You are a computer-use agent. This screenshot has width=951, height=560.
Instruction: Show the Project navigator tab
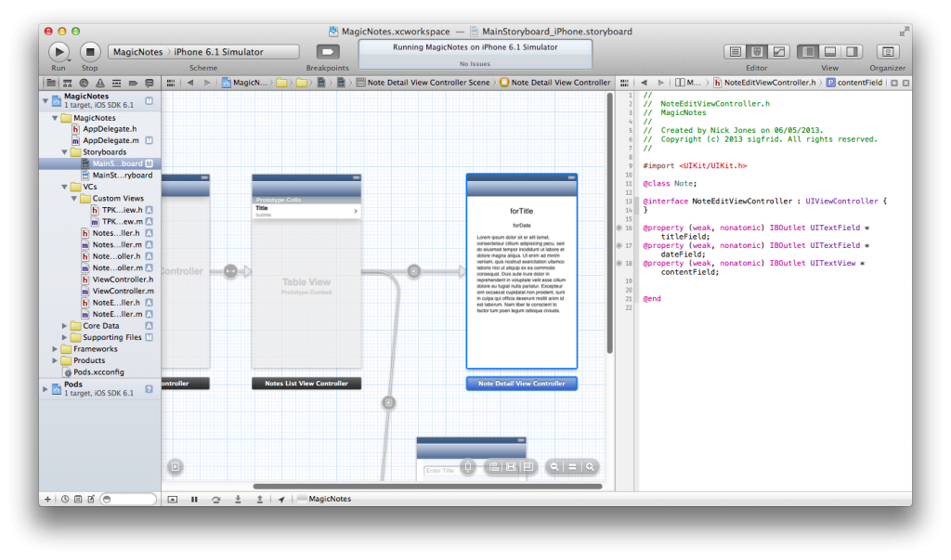(x=51, y=84)
